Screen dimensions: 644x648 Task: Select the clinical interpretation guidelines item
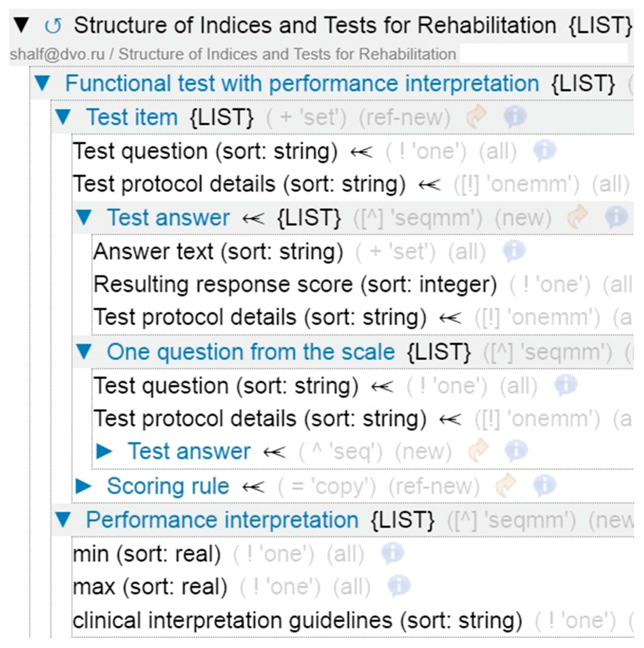point(297,620)
